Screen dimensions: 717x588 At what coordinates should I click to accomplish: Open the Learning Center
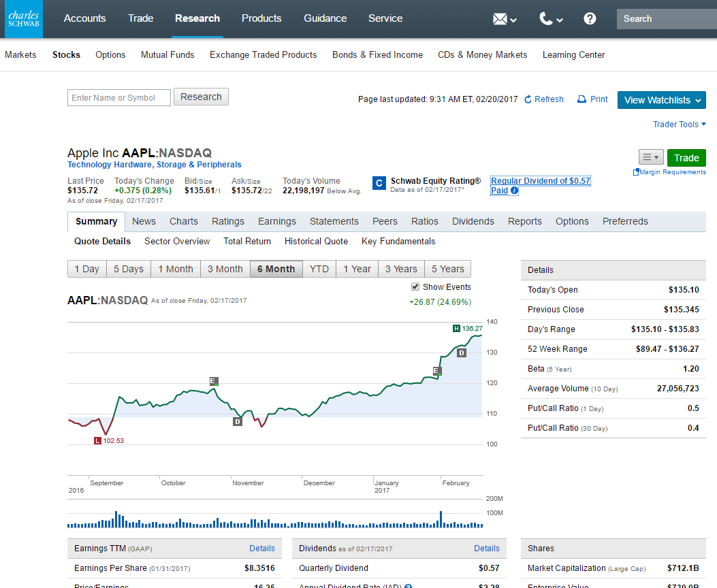573,55
